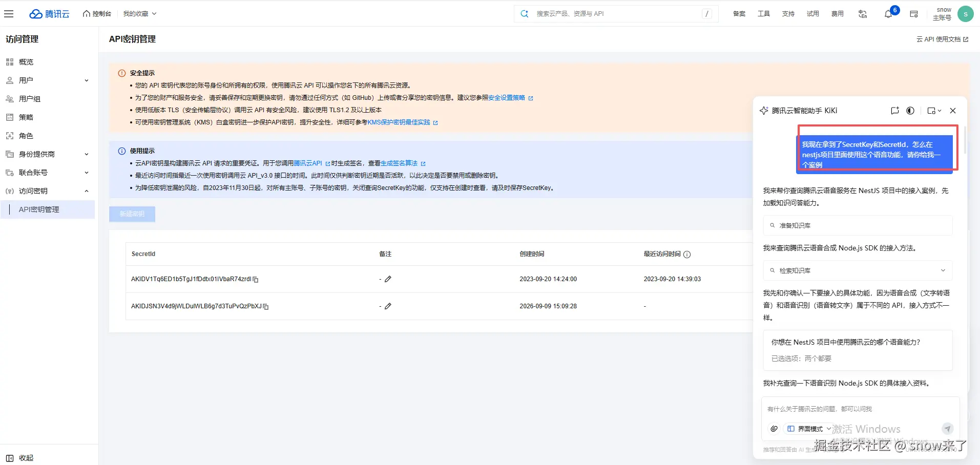Copy the AKIDJSN3V4d9 SecretId
The width and height of the screenshot is (980, 465).
tap(266, 307)
